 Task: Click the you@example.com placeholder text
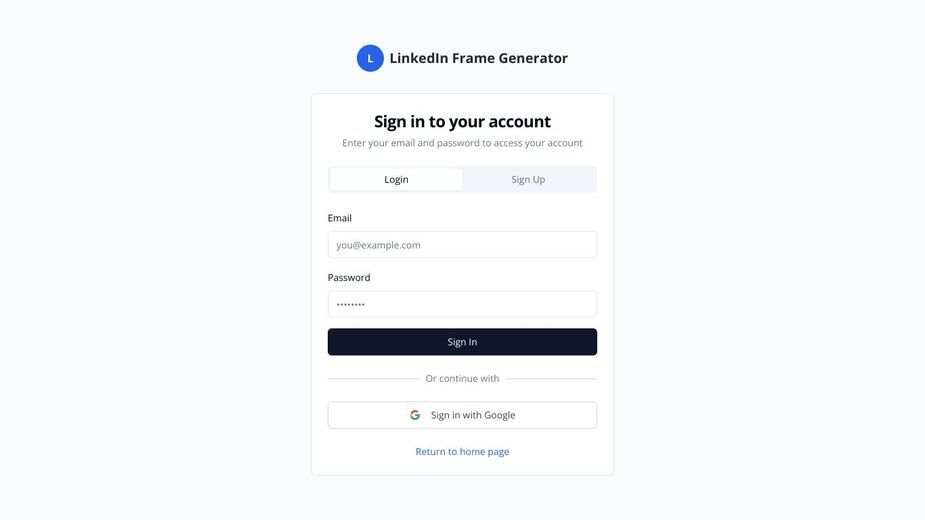378,246
